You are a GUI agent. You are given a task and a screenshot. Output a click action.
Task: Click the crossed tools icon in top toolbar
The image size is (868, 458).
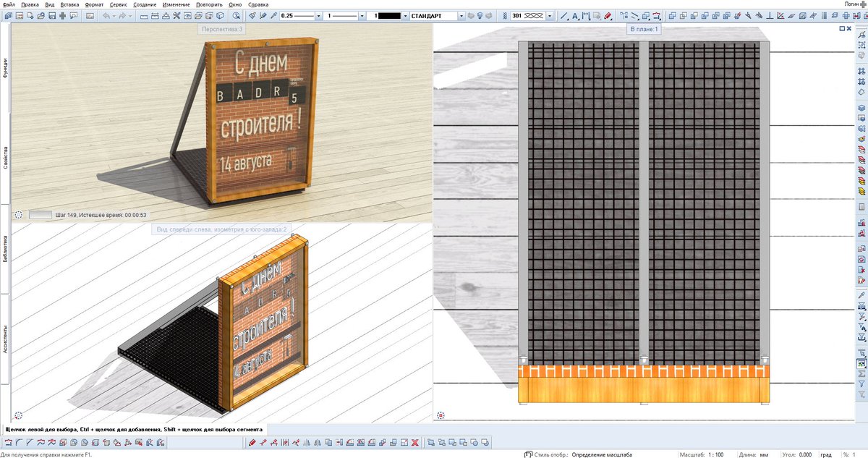click(176, 15)
